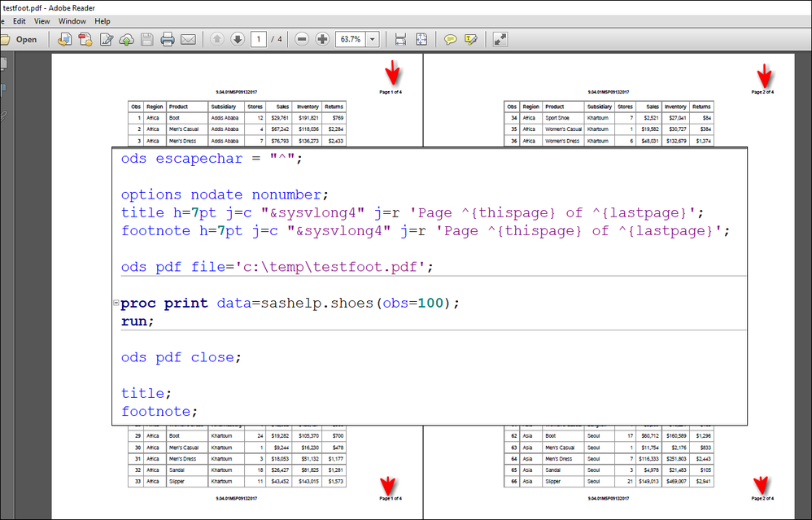Viewport: 812px width, 520px height.
Task: Zoom out with the minus button
Action: 302,39
